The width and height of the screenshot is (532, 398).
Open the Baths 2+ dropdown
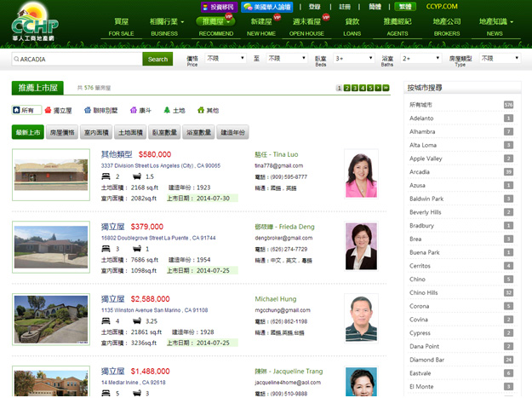[420, 59]
